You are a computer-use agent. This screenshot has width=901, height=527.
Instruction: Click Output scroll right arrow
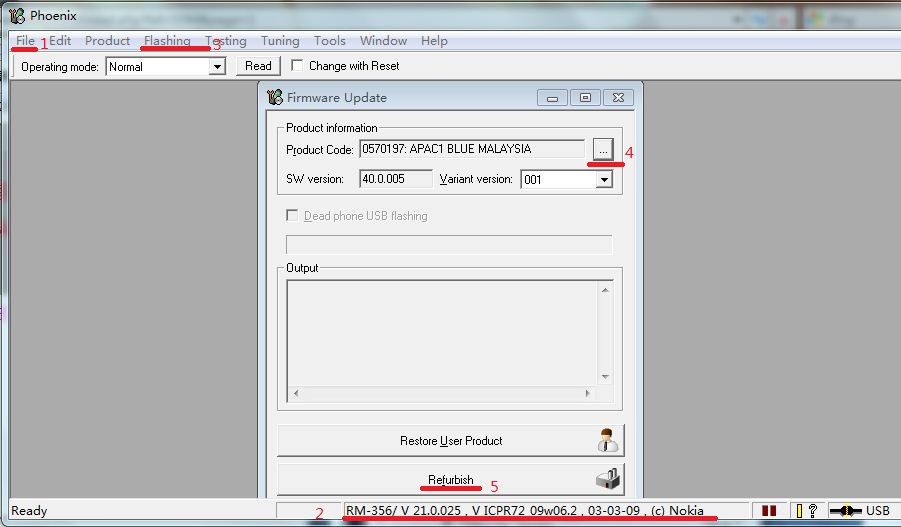587,393
